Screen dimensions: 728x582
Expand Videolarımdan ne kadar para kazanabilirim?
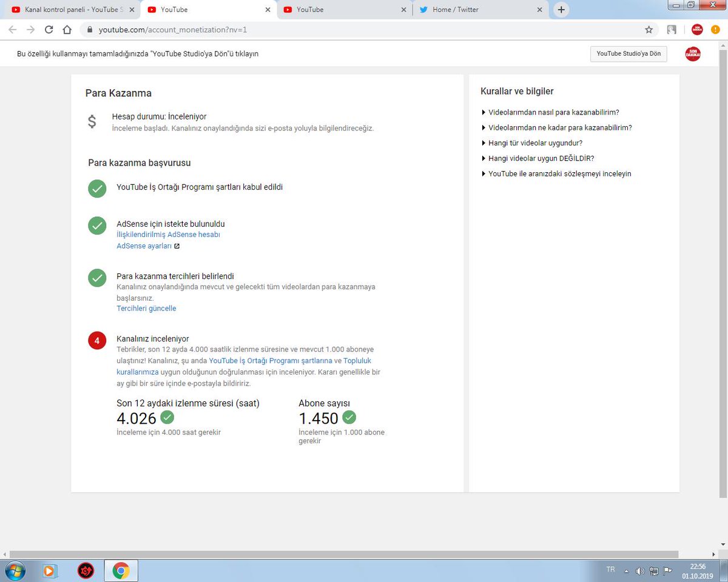(556, 127)
